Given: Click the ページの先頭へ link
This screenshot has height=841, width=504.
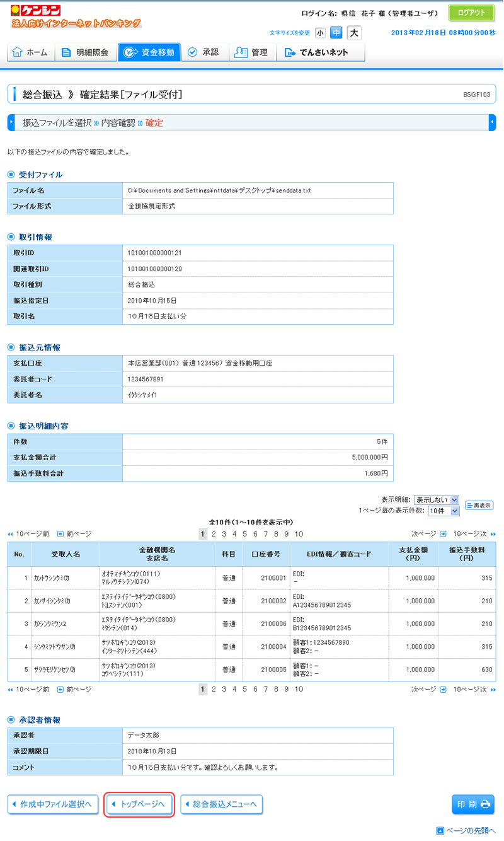Looking at the screenshot, I should [x=466, y=831].
